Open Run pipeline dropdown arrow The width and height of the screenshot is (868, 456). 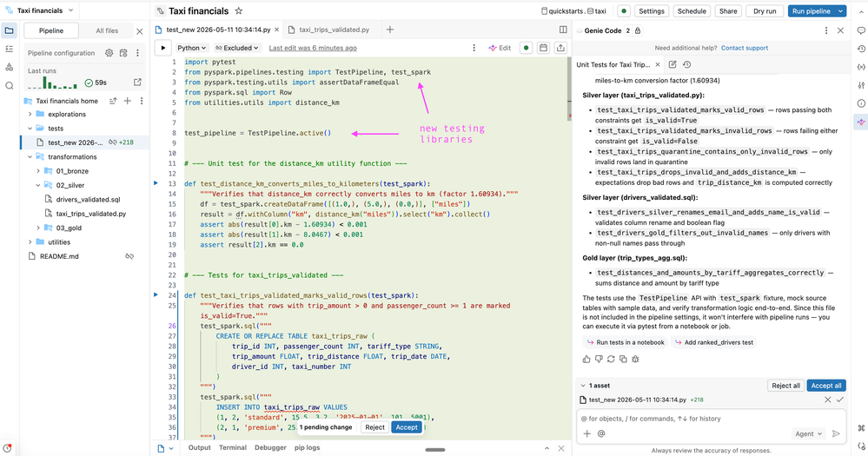(x=841, y=11)
